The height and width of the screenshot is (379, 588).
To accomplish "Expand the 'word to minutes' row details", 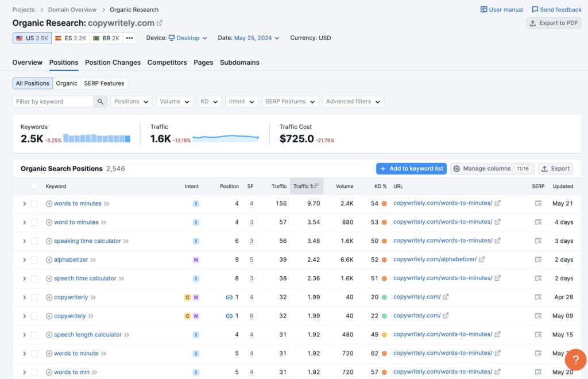I will [x=24, y=222].
